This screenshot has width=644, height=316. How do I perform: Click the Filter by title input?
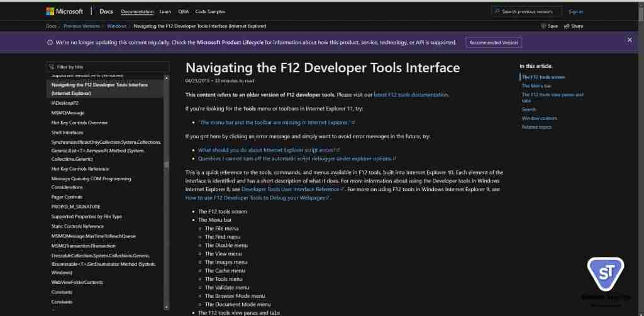point(108,67)
